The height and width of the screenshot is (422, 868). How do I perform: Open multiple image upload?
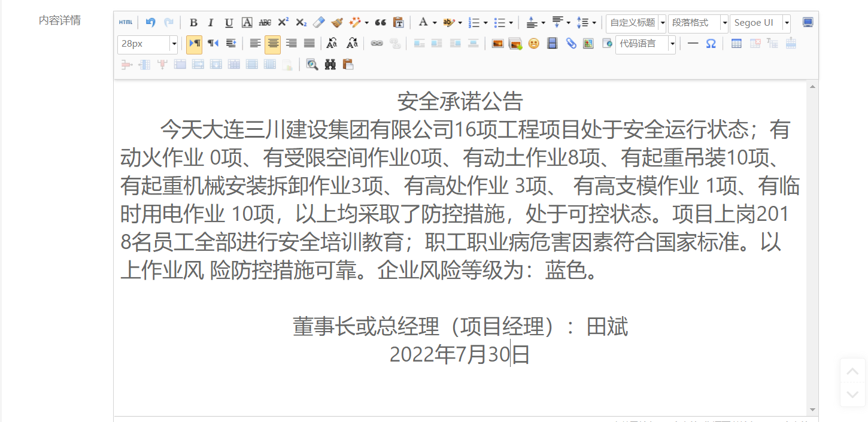point(515,43)
